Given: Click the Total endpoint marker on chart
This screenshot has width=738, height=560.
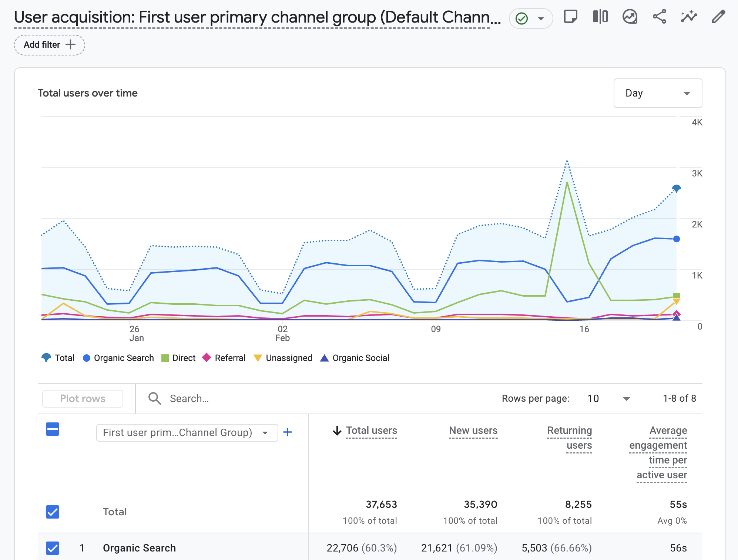Looking at the screenshot, I should click(x=676, y=189).
